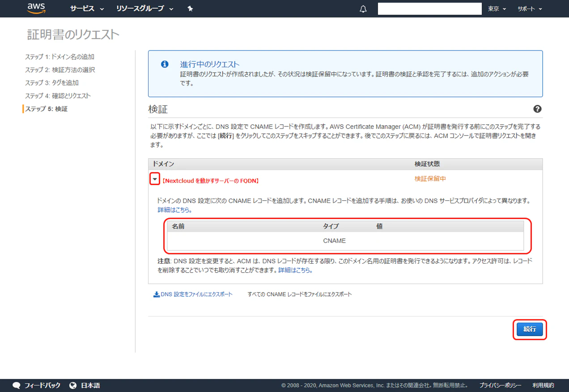Click the 検証保留中 status text
Image resolution: width=569 pixels, height=392 pixels.
coord(430,179)
